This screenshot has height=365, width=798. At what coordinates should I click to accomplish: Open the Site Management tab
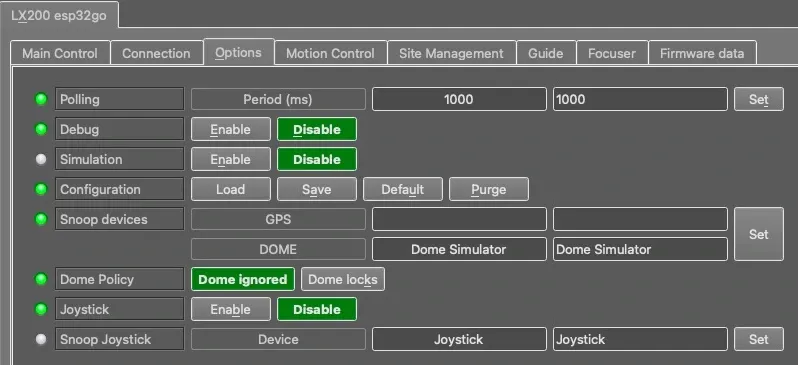(451, 53)
